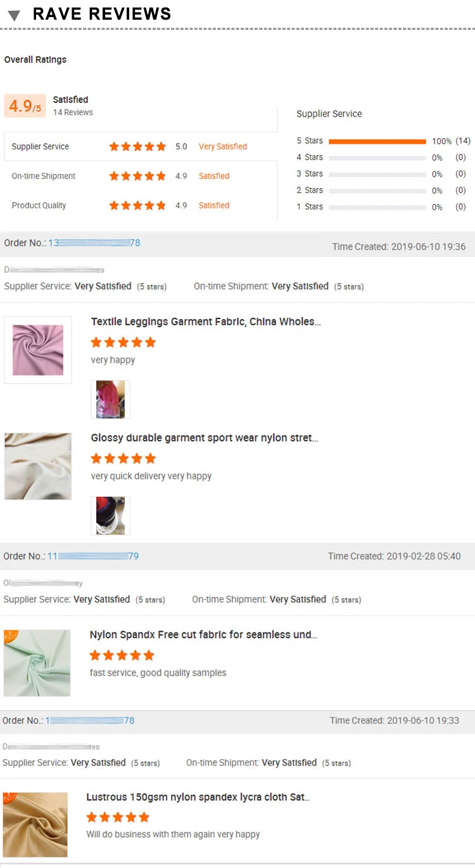Click the On-time Shipment star rating
The image size is (475, 868).
click(137, 176)
